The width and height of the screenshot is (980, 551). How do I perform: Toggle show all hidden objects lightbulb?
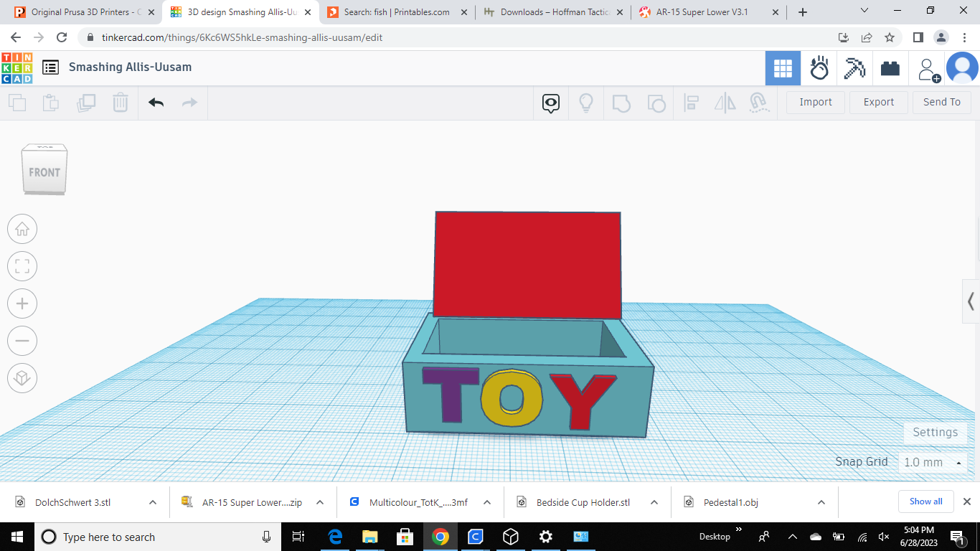[x=586, y=103]
